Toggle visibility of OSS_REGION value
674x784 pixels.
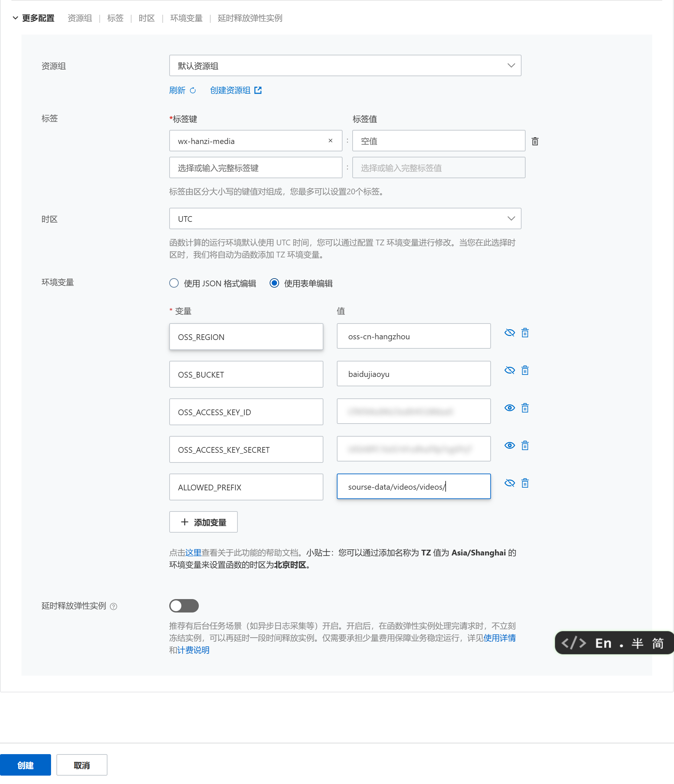pos(510,333)
